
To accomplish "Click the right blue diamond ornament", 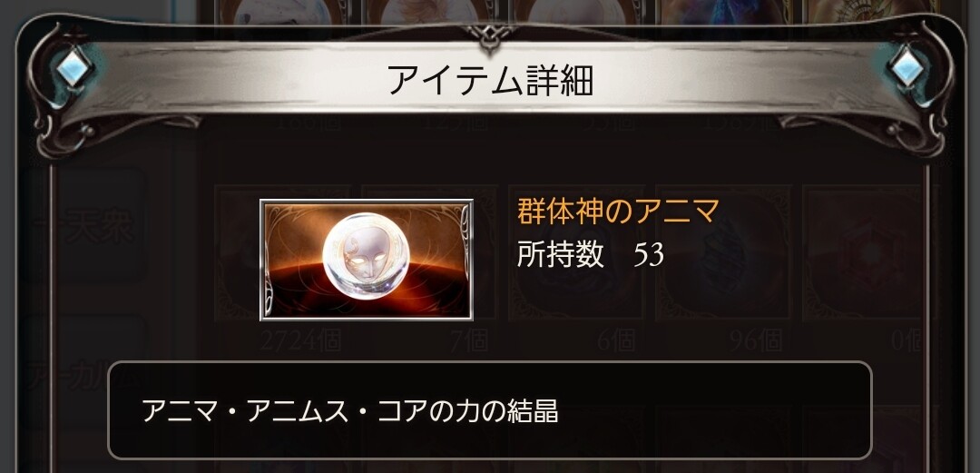I will point(906,67).
